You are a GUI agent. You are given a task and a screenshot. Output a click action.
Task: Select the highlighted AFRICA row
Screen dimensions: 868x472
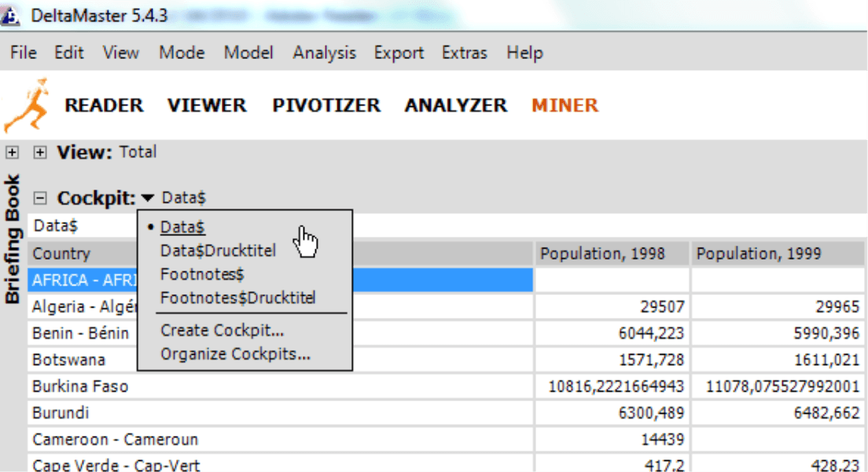pyautogui.click(x=280, y=280)
